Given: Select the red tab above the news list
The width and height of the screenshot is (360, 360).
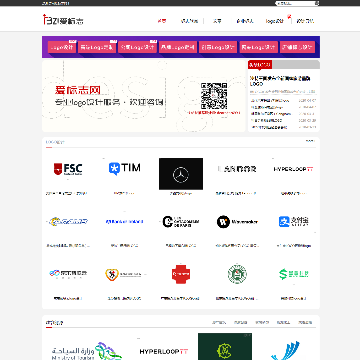Looking at the screenshot, I should 260,64.
